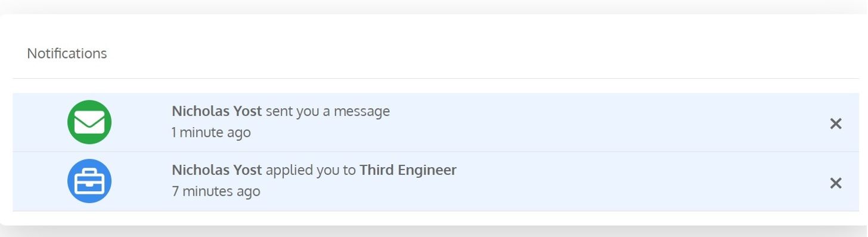This screenshot has height=237, width=868.
Task: Open the Third Engineer job link
Action: pos(408,170)
